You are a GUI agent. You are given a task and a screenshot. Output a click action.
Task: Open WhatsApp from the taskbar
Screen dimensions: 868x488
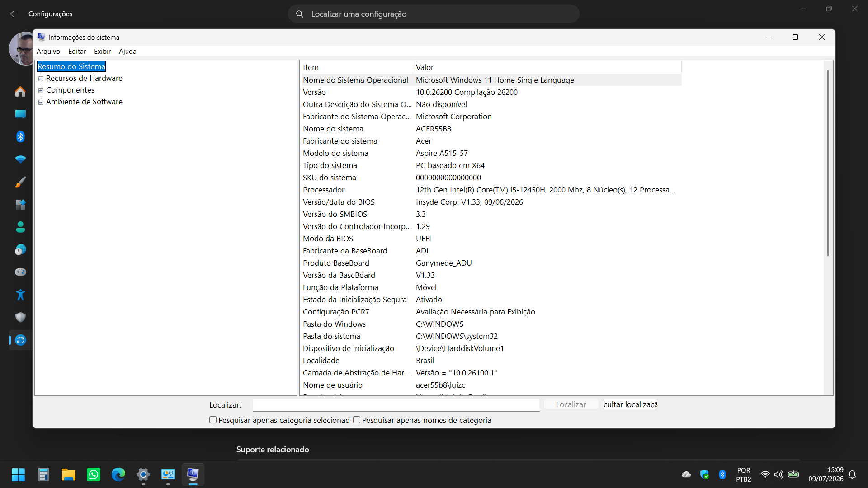point(93,475)
